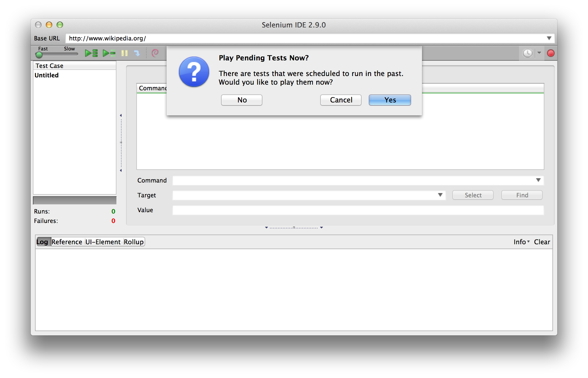Click Cancel in the pending tests dialog
Viewport: 588px width, 378px height.
(x=341, y=100)
